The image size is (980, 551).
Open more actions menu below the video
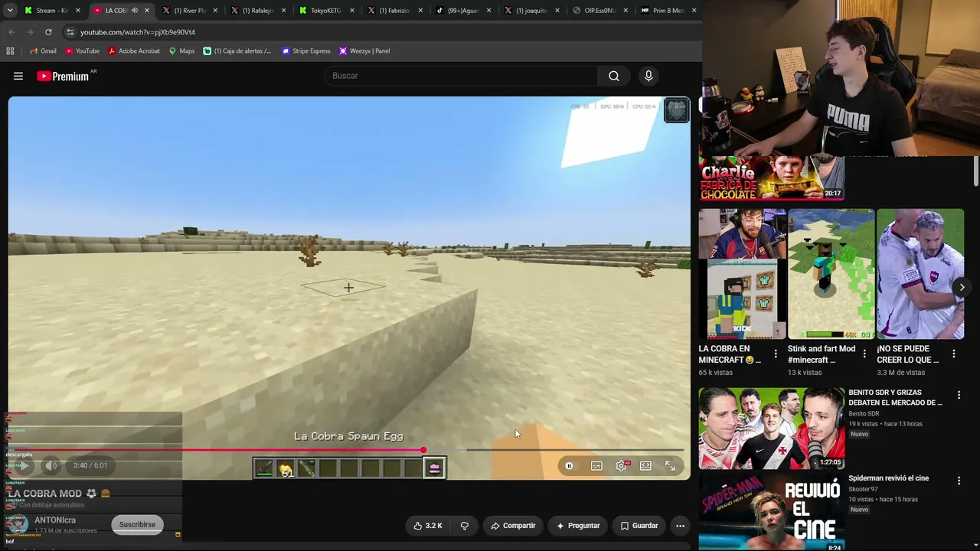[x=680, y=526]
